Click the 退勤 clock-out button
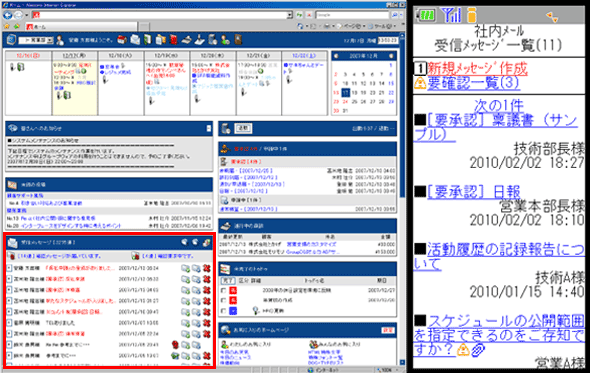Viewport: 590px width, 373px height. [243, 128]
